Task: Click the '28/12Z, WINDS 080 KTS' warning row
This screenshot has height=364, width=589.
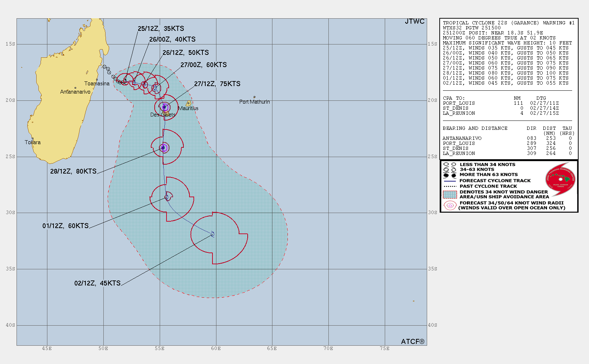Action: click(505, 73)
